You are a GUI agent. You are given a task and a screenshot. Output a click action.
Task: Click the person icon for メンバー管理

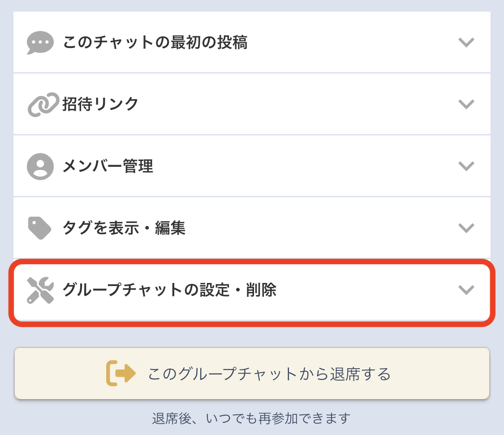[40, 166]
